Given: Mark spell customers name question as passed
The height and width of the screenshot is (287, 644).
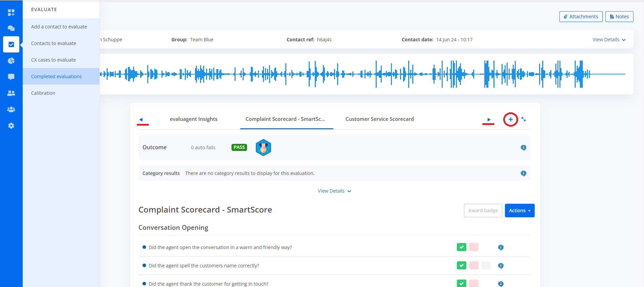Looking at the screenshot, I should [462, 265].
